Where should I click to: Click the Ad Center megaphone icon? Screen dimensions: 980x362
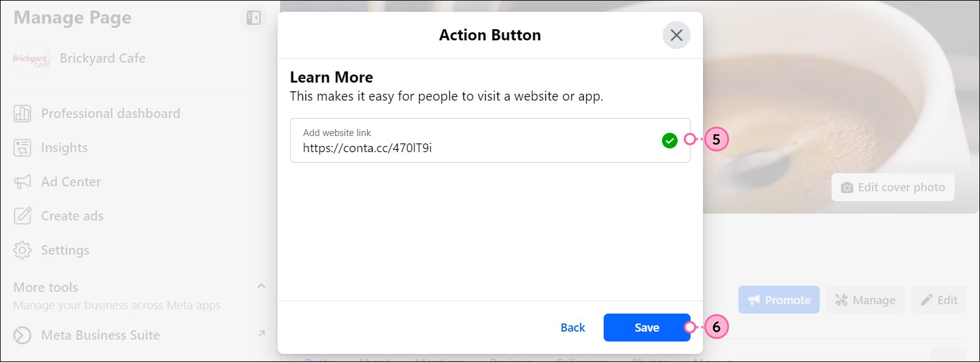click(x=22, y=182)
